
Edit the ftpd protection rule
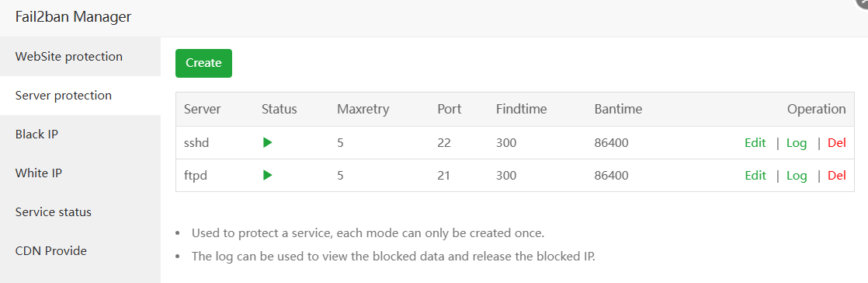tap(755, 176)
